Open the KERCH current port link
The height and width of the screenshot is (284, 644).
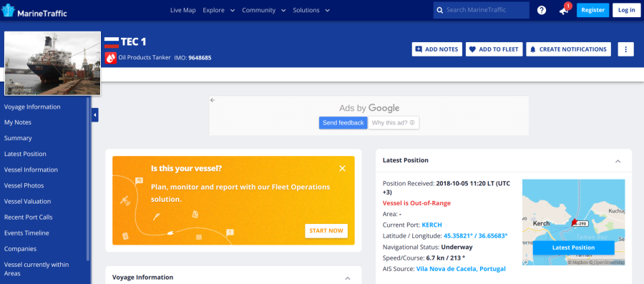coord(431,225)
